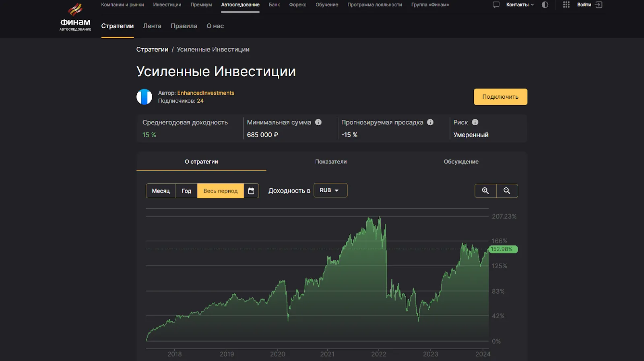
Task: Open the chat message icon in the header
Action: (496, 5)
